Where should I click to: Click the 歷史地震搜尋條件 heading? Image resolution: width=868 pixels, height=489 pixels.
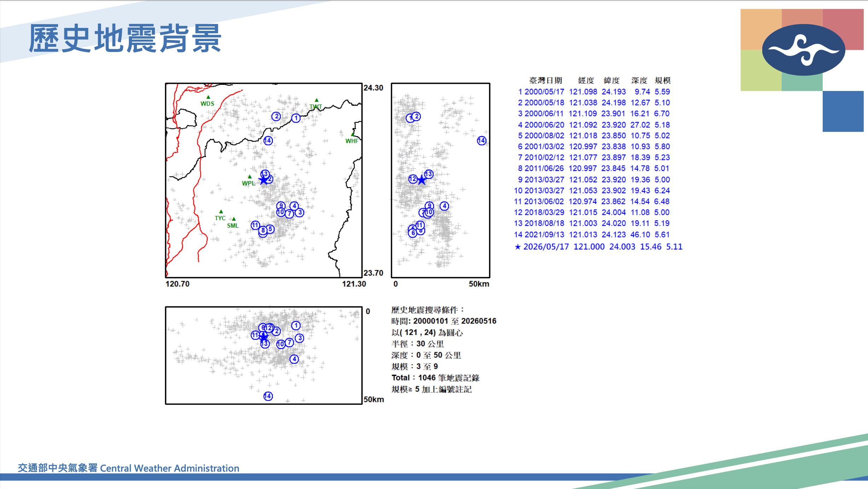pyautogui.click(x=427, y=310)
